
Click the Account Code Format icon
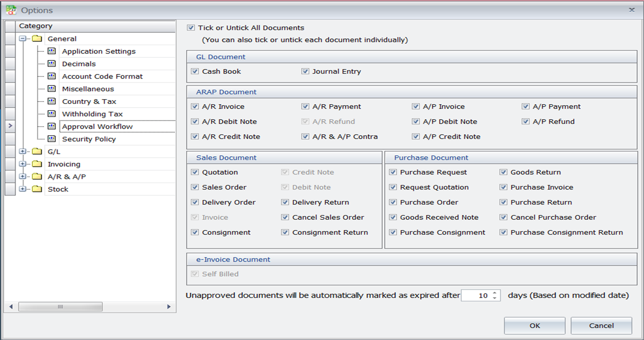(x=52, y=76)
